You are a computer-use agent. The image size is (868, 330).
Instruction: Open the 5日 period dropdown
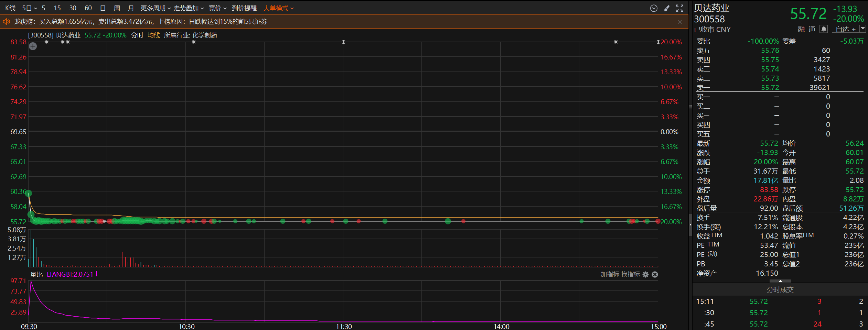click(29, 8)
